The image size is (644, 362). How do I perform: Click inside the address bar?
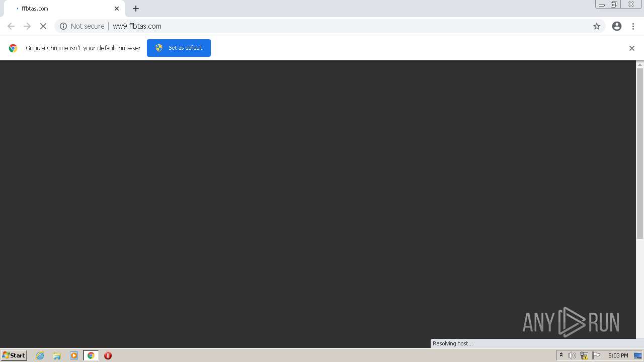click(x=252, y=26)
